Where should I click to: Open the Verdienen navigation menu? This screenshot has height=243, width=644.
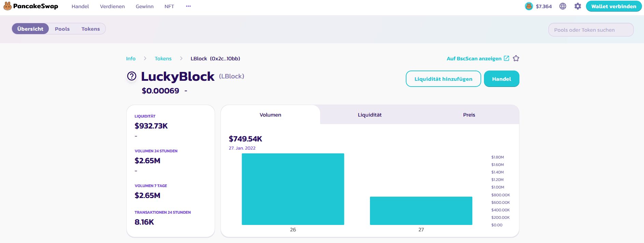[x=112, y=6]
